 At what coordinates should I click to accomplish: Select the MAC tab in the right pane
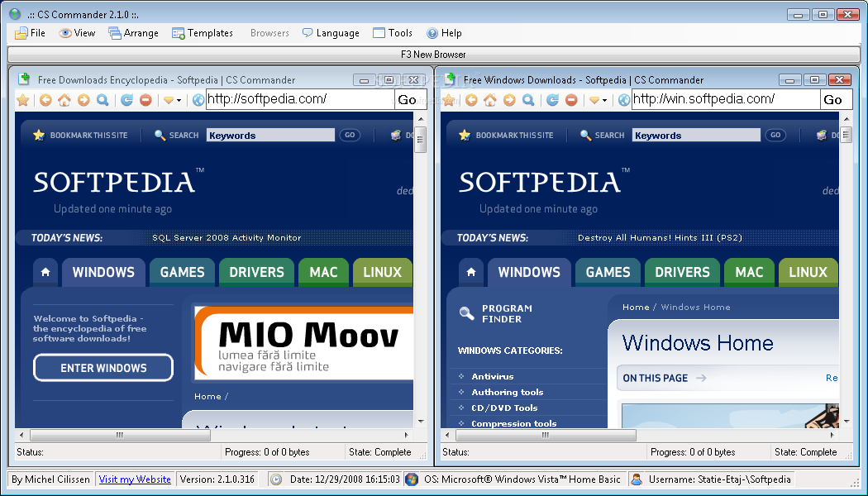click(x=749, y=272)
